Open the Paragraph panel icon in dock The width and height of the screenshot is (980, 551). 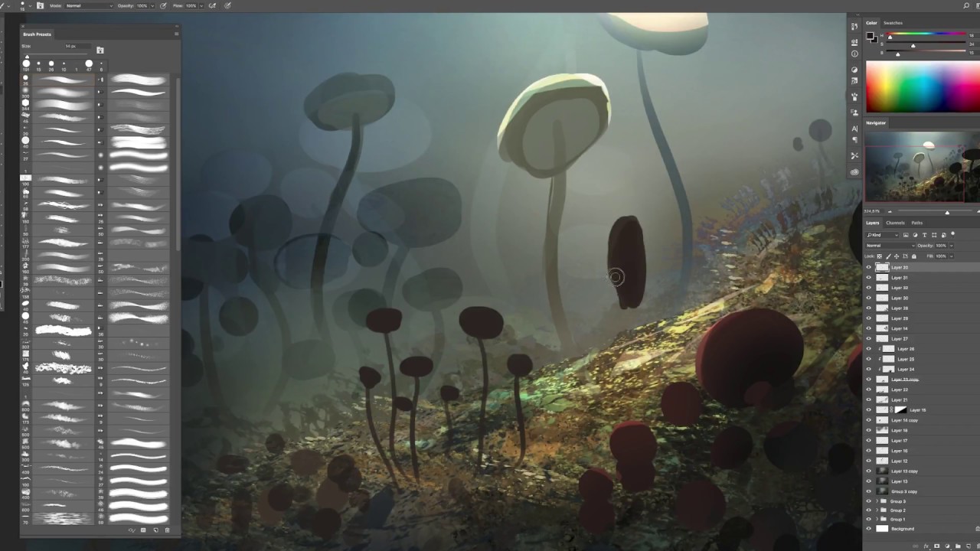[x=854, y=140]
